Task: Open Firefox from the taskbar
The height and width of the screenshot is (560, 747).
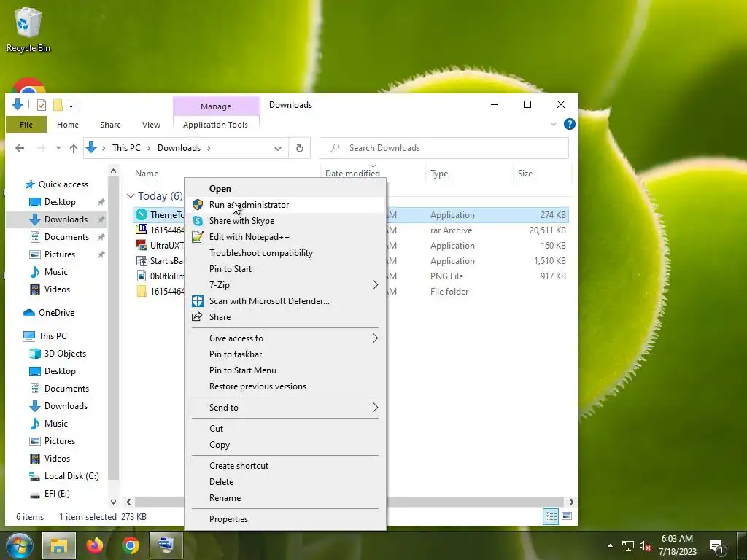Action: (95, 545)
